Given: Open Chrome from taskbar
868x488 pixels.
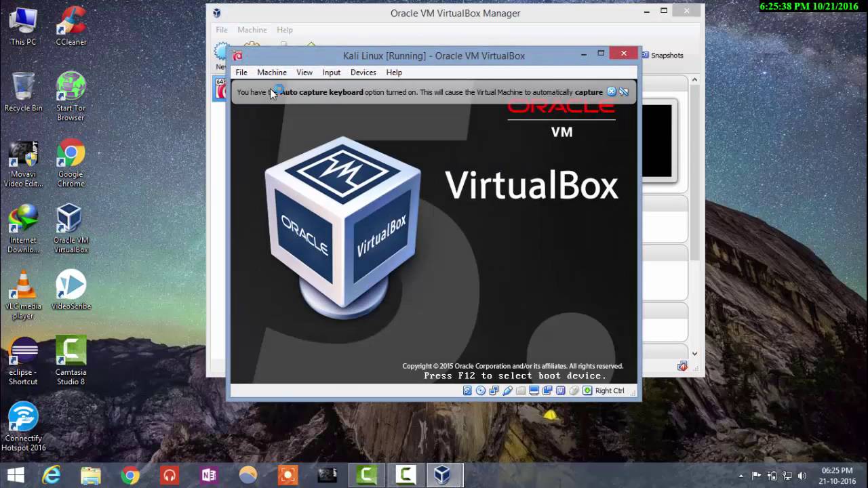Looking at the screenshot, I should tap(130, 475).
